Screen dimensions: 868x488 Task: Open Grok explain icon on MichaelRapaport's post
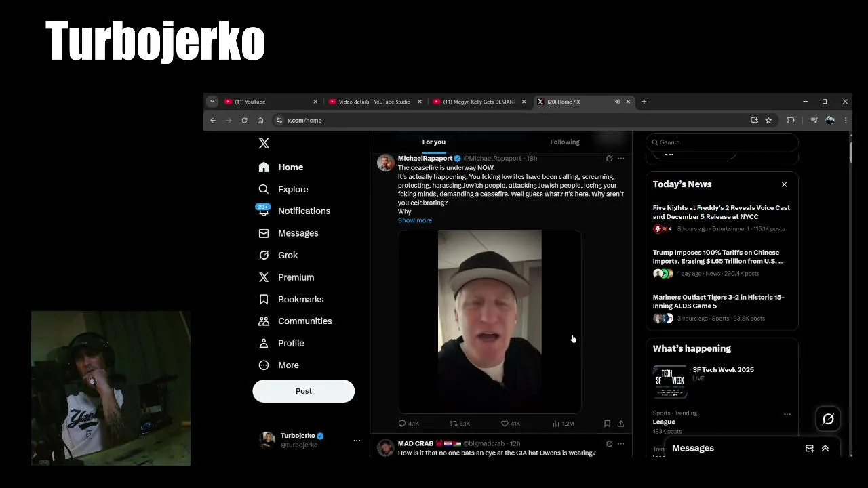click(x=609, y=159)
